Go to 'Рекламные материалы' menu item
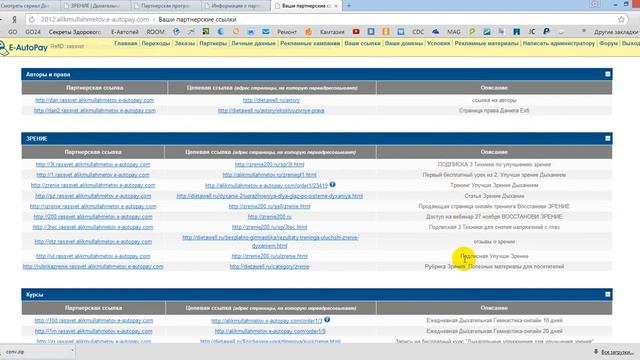Viewport: 640px width, 360px height. click(486, 43)
